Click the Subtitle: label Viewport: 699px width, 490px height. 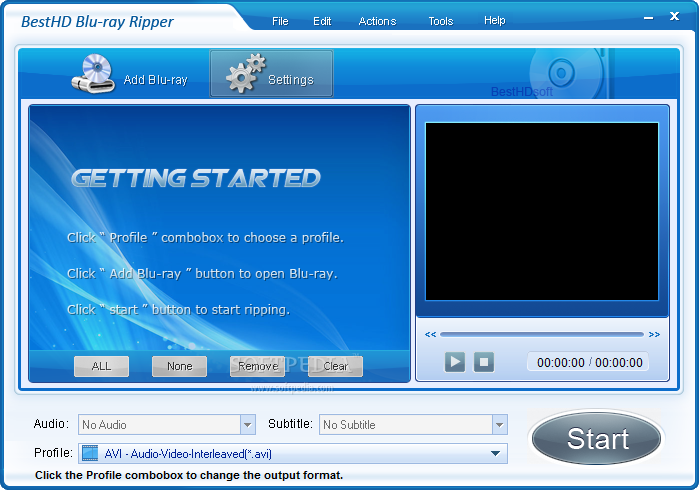[290, 424]
